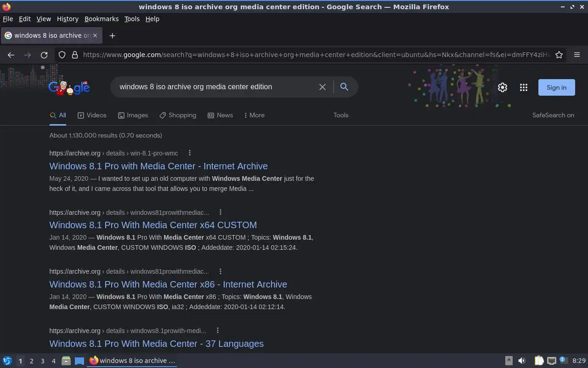The image size is (588, 368).
Task: Click the forward navigation arrow
Action: [x=28, y=55]
